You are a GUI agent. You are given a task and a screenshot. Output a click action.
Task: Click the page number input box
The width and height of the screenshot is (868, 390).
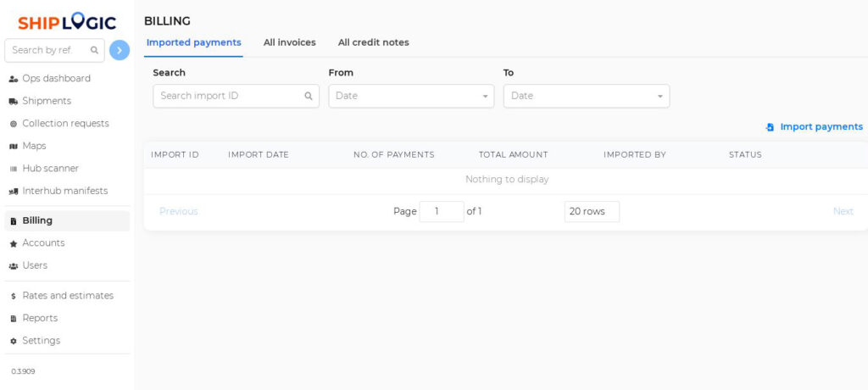click(x=441, y=212)
